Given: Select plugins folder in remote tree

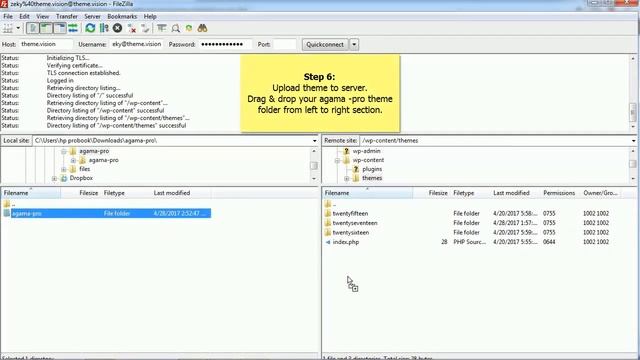Looking at the screenshot, I should pyautogui.click(x=372, y=169).
